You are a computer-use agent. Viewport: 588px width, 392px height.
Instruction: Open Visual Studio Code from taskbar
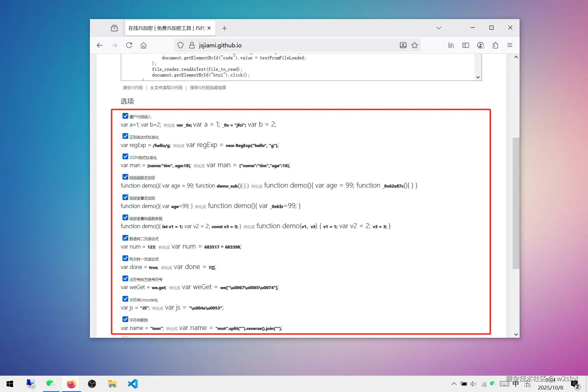[133, 384]
